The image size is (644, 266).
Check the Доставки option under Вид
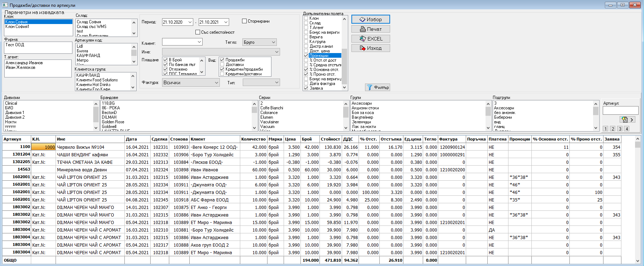coord(222,65)
